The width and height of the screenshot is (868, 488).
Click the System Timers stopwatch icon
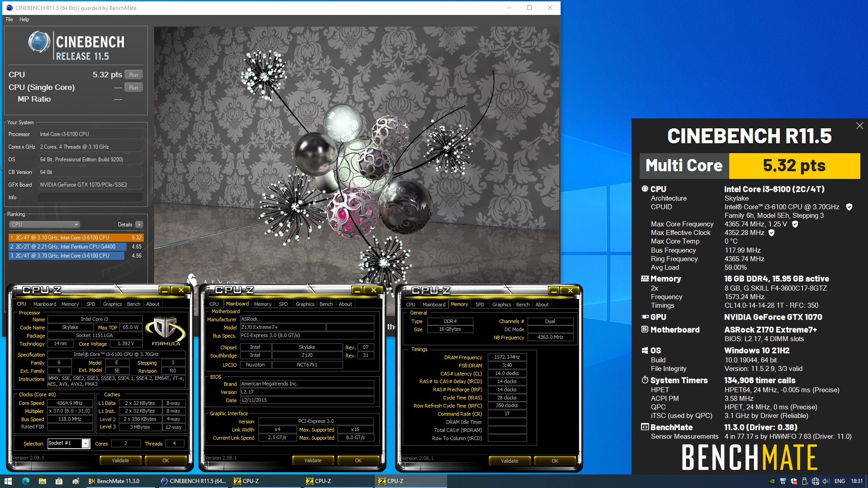point(645,380)
